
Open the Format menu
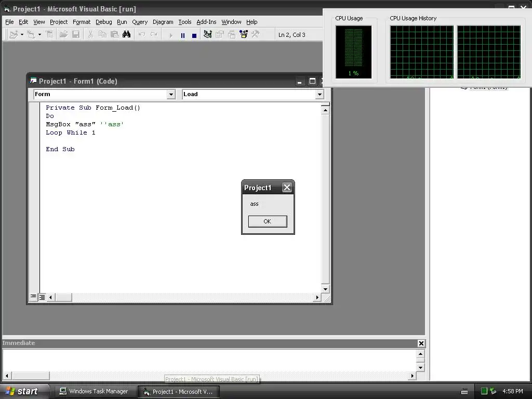point(82,22)
